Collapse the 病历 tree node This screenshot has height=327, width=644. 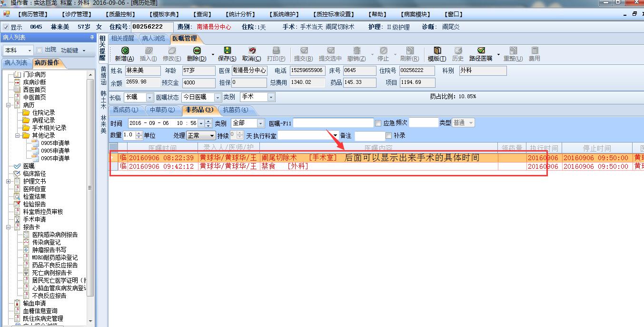pos(9,105)
